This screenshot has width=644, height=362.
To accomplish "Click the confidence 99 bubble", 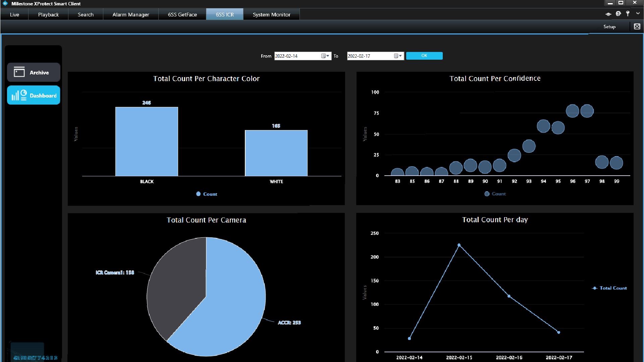I will coord(616,163).
